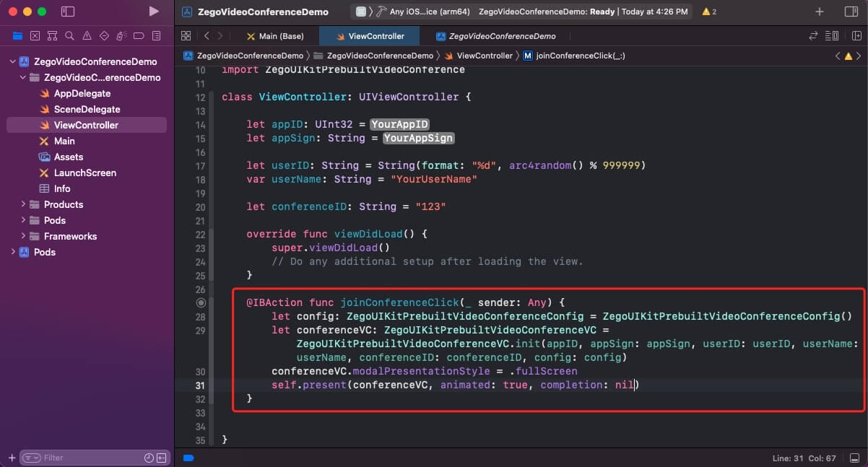
Task: Open the filter options menu in navigator
Action: (x=31, y=458)
